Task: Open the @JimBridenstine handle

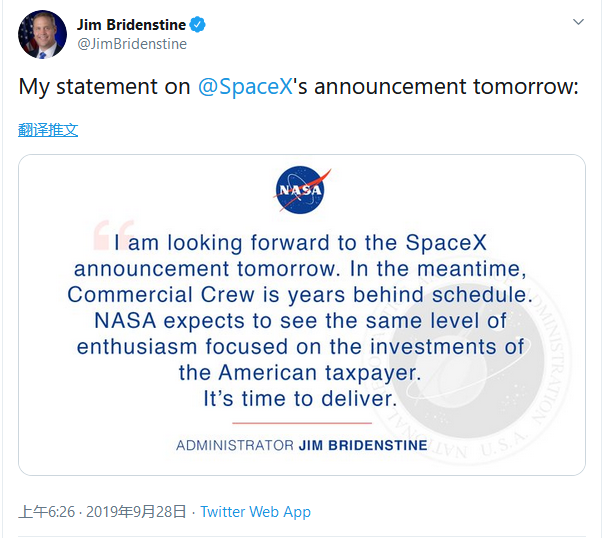Action: coord(132,44)
